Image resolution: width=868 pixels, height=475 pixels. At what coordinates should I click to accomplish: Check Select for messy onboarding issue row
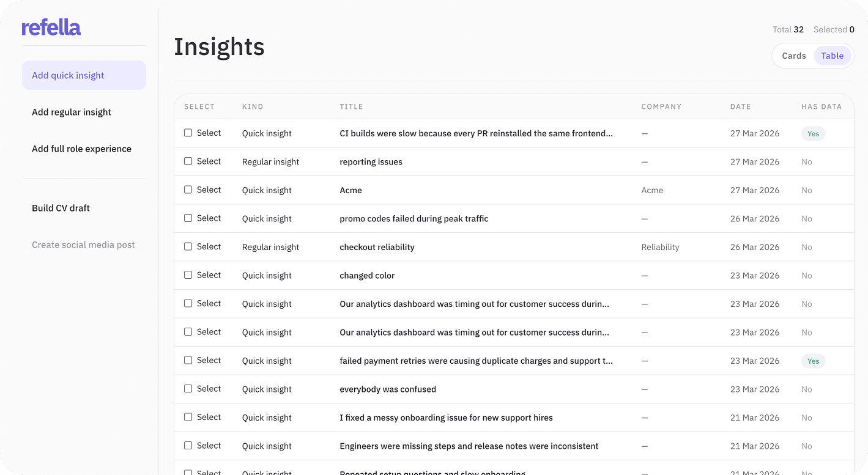(x=188, y=417)
